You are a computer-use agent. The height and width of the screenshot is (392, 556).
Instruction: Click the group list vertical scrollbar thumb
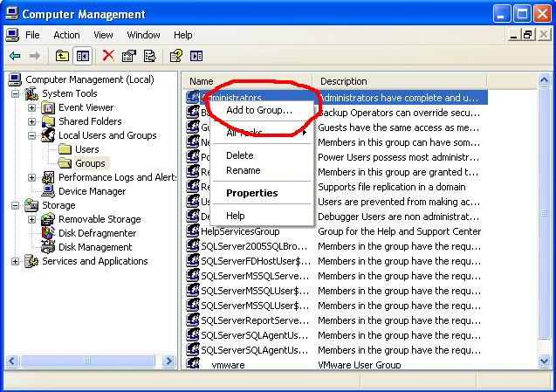pos(544,213)
